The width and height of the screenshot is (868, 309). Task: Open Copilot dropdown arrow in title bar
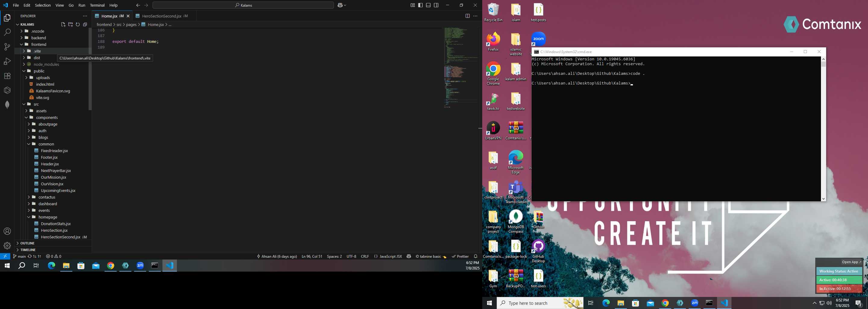tap(345, 5)
